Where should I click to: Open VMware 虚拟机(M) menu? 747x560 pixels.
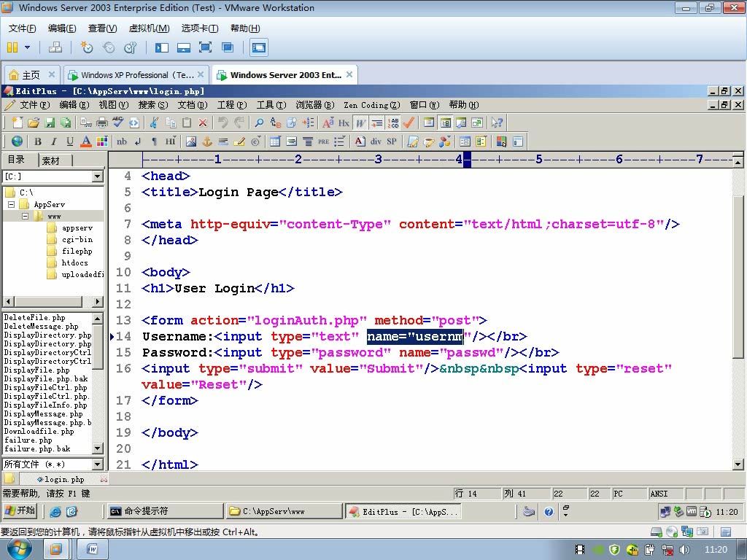pyautogui.click(x=149, y=28)
